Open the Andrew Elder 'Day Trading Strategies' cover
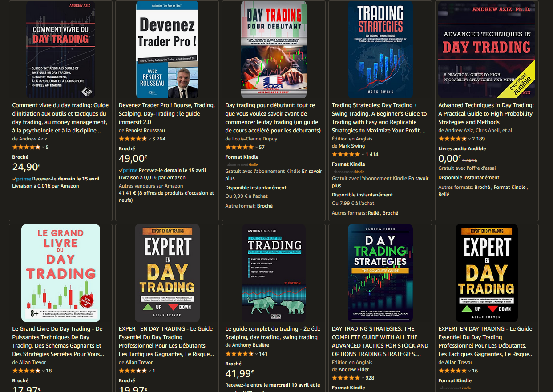 (x=380, y=273)
